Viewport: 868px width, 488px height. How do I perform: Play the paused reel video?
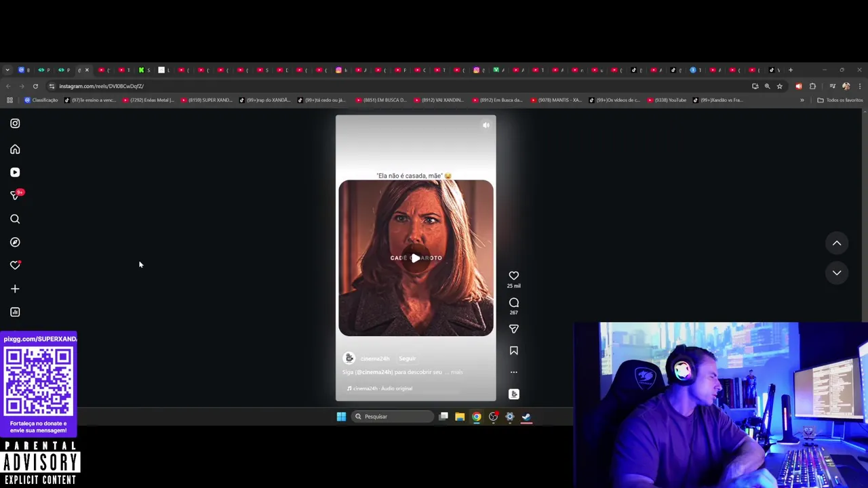click(x=416, y=258)
